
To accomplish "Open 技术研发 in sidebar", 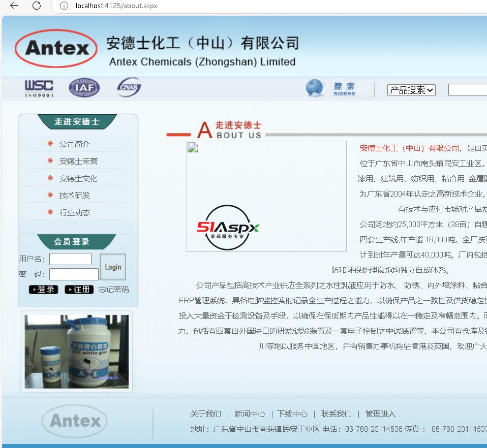I will tap(75, 195).
